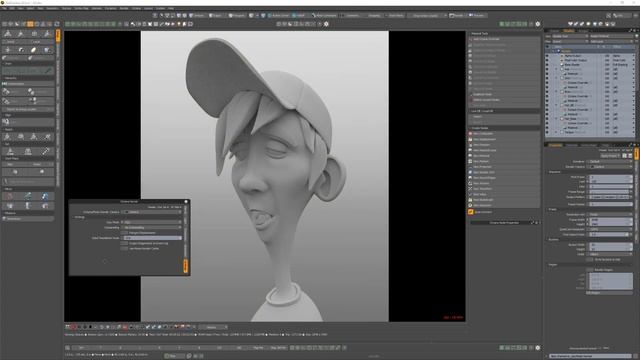Click the first icon in the render preview bottom toolbar
The height and width of the screenshot is (360, 640).
(68, 327)
